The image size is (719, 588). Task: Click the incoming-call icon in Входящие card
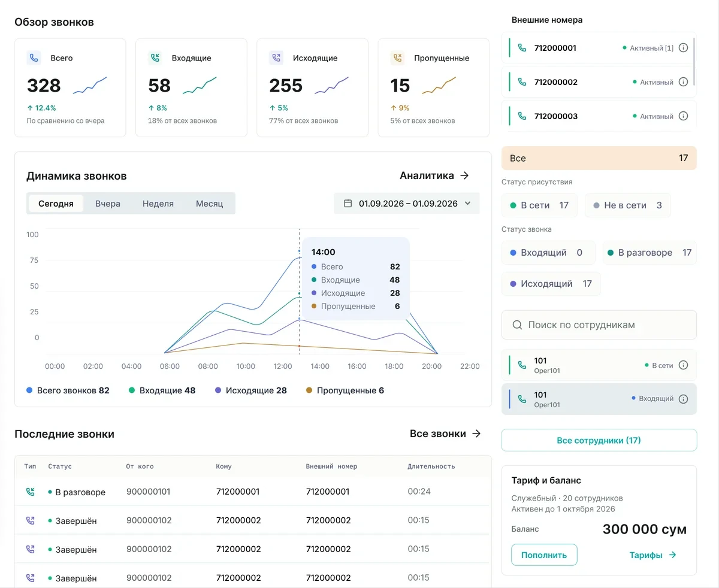[x=155, y=58]
